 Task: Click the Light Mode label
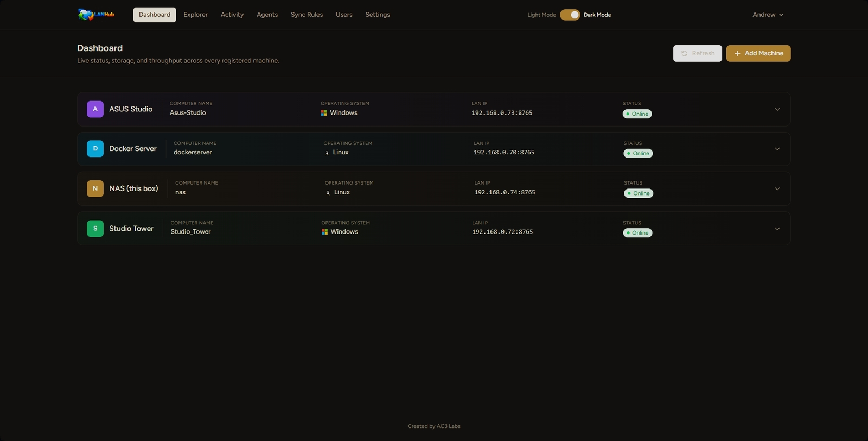point(541,15)
